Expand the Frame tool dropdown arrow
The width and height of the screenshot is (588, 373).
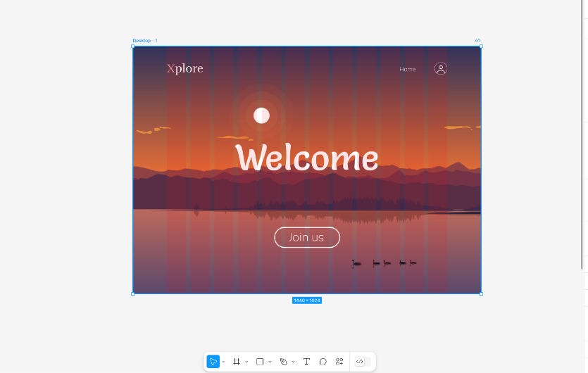coord(246,362)
